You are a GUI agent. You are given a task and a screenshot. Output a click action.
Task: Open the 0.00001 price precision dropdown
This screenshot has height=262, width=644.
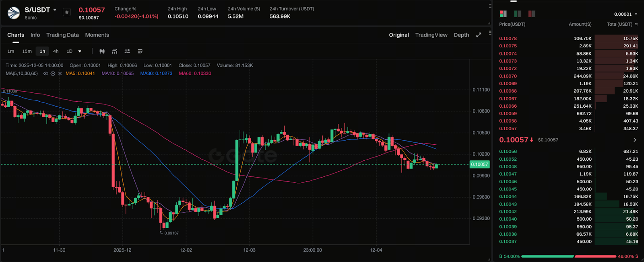(x=625, y=14)
